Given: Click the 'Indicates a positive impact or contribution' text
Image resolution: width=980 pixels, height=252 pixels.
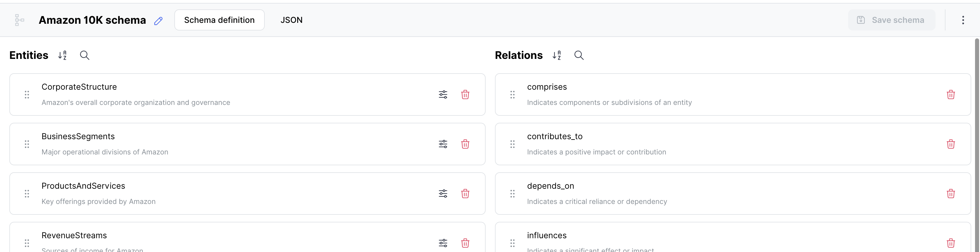Looking at the screenshot, I should 596,152.
